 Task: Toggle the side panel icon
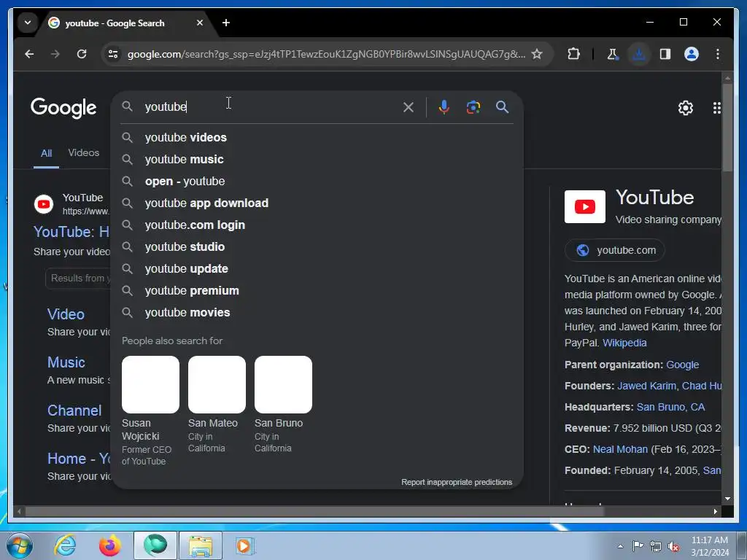[665, 54]
